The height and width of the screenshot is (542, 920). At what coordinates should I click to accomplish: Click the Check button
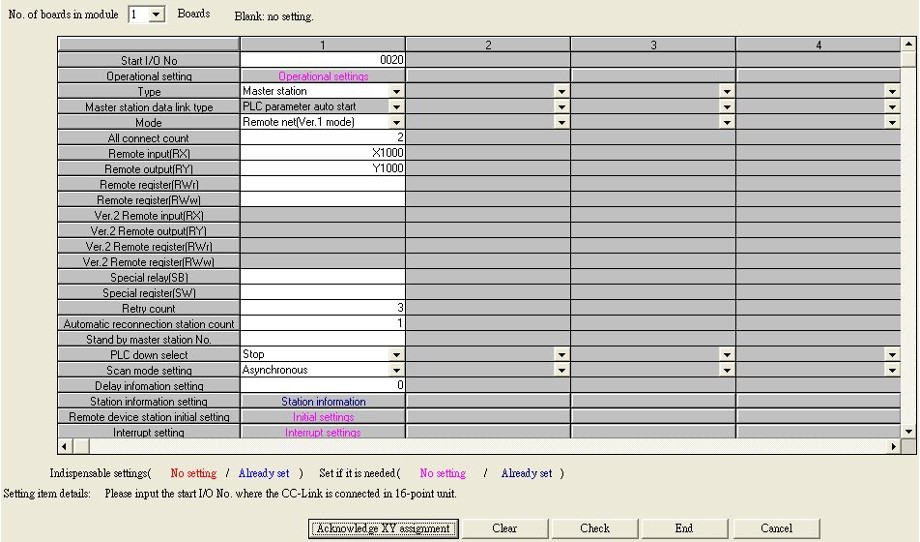point(595,529)
